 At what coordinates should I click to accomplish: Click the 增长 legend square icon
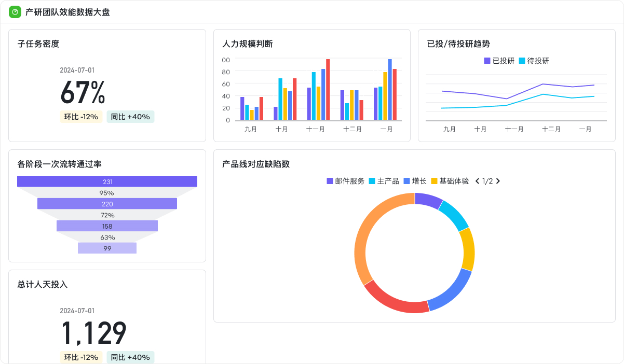[x=406, y=181]
